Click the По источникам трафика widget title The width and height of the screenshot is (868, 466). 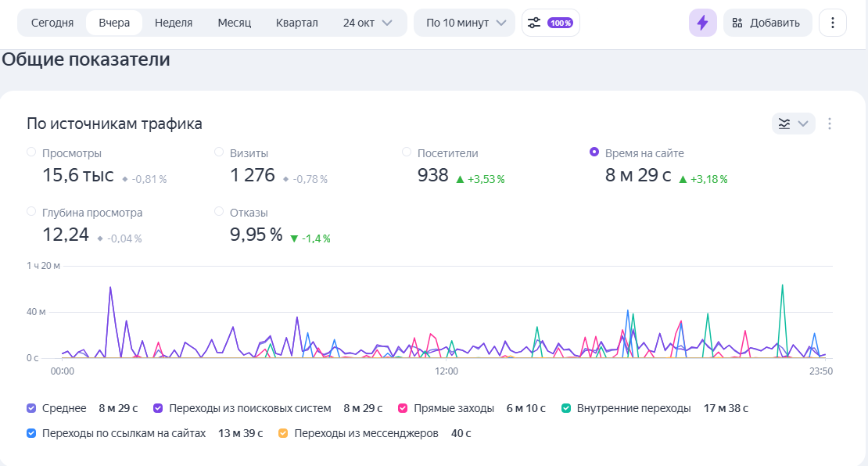(x=114, y=124)
